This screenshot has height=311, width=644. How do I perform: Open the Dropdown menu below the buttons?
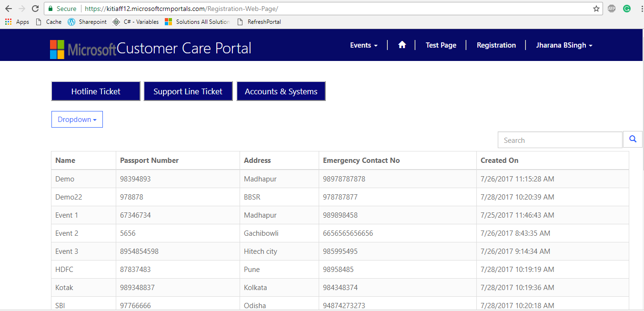pos(77,119)
